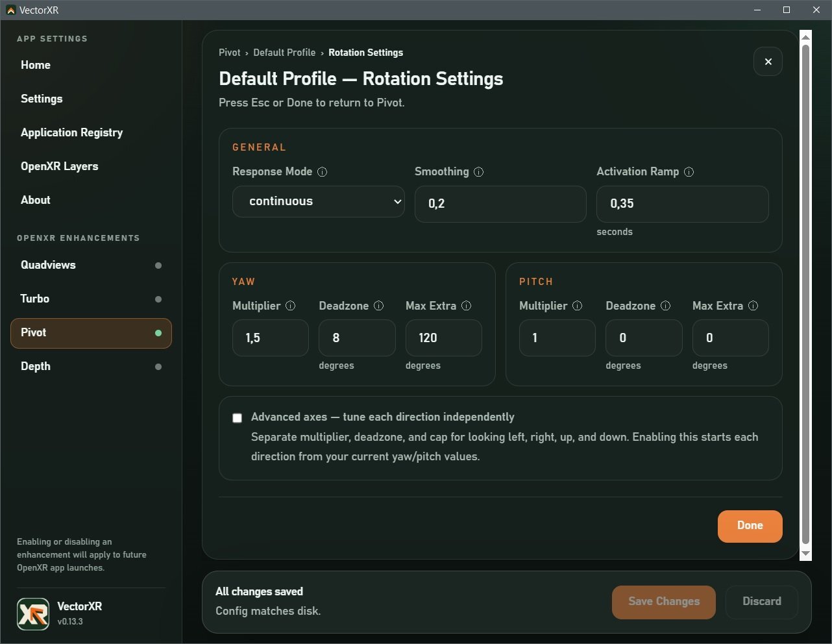Click the VectorXR title bar app icon

10,10
